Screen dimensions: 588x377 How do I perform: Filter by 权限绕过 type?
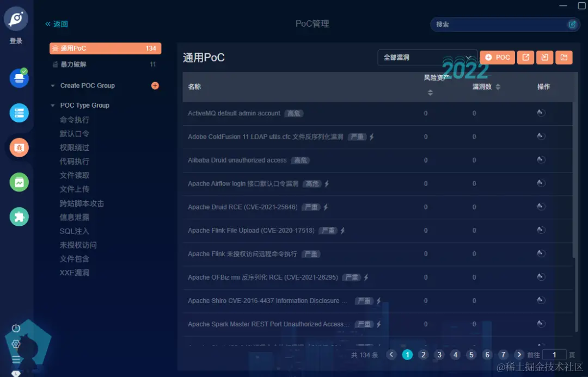pos(74,147)
